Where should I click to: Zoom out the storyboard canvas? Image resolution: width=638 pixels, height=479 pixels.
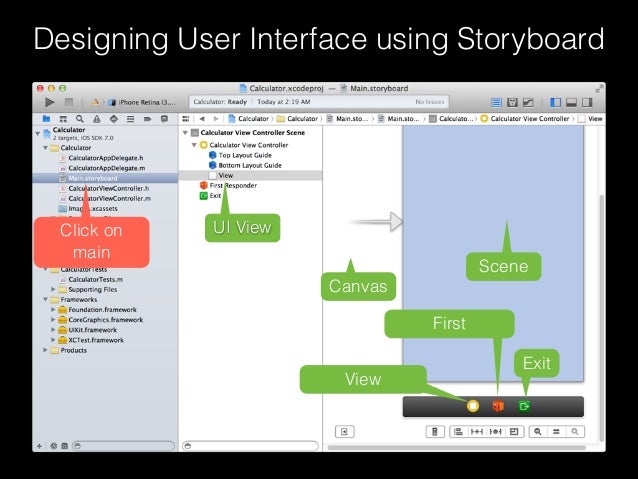(538, 432)
